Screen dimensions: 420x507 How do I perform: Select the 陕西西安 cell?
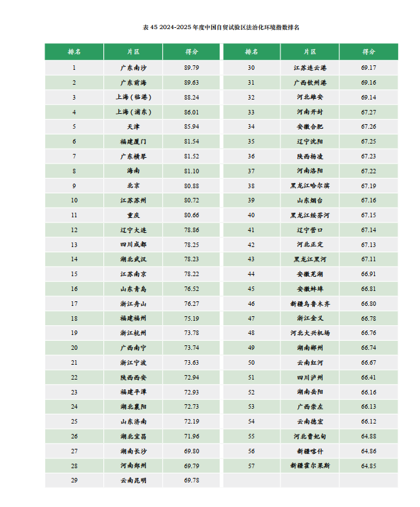(133, 377)
